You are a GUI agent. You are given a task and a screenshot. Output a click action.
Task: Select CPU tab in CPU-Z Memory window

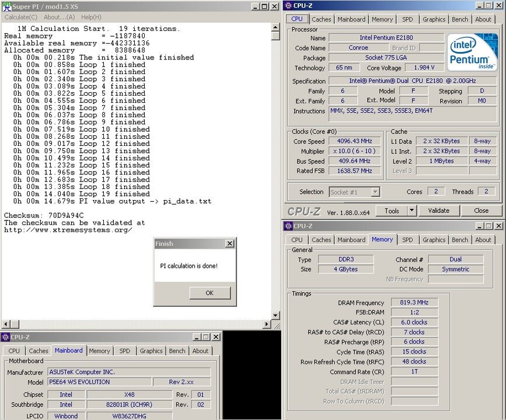pos(297,240)
